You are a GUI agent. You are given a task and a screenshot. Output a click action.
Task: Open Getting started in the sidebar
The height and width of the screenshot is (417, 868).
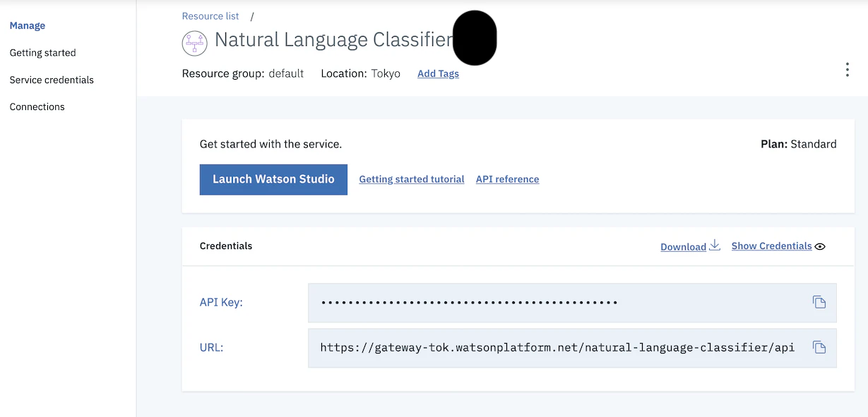click(42, 53)
